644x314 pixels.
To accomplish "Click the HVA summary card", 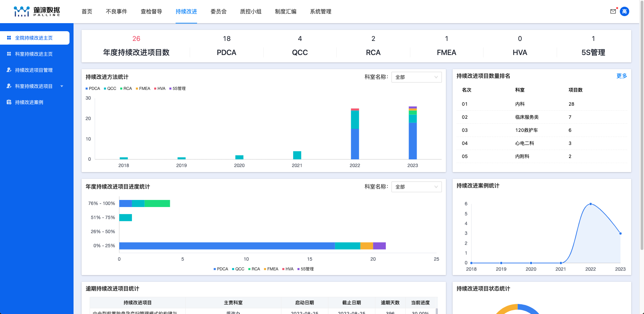I will click(520, 46).
